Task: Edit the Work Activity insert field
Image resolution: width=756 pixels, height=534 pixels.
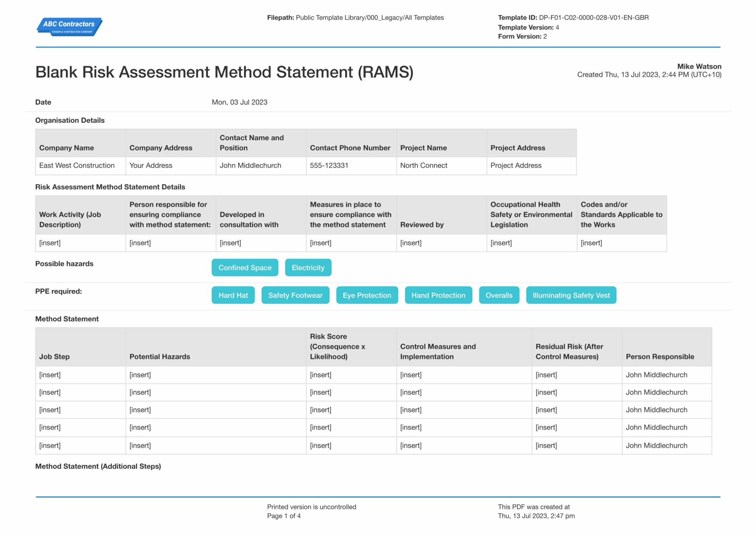Action: (51, 242)
